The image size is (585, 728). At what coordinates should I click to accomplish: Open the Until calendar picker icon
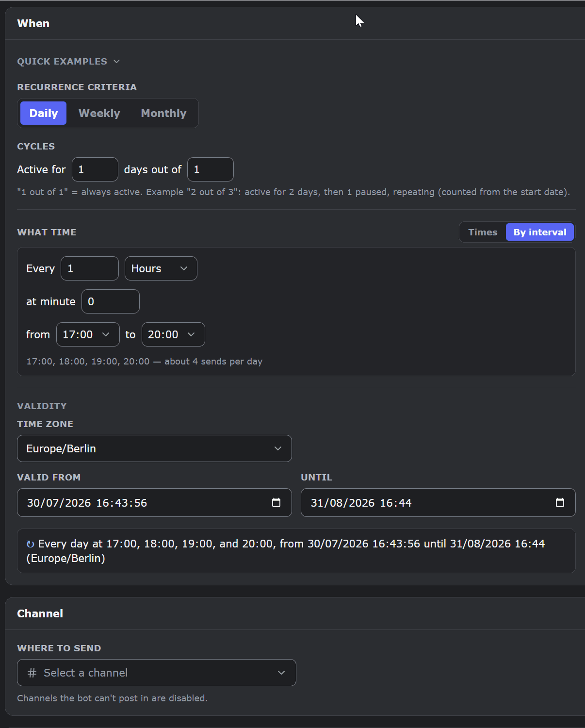tap(560, 502)
